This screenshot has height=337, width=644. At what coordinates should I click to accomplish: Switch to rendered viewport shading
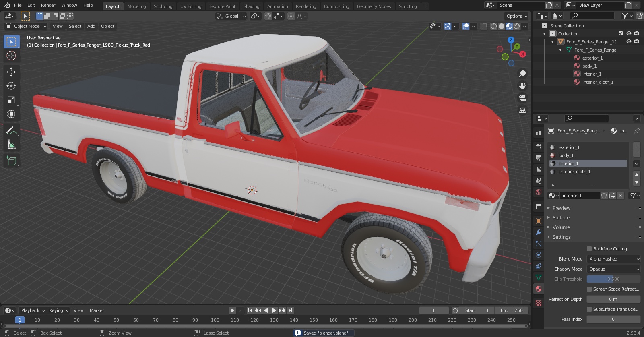[x=517, y=26]
